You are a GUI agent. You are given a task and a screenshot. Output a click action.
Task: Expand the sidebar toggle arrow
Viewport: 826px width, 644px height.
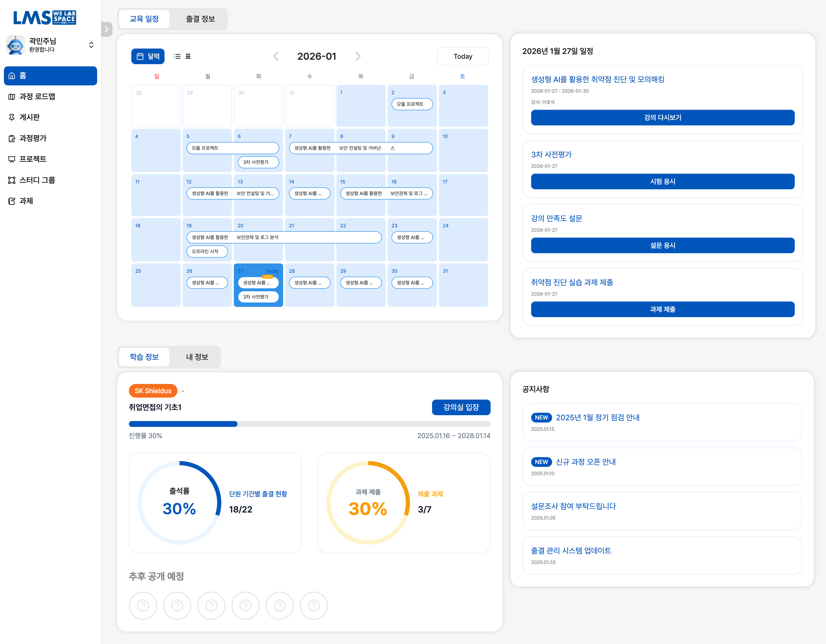pyautogui.click(x=107, y=29)
